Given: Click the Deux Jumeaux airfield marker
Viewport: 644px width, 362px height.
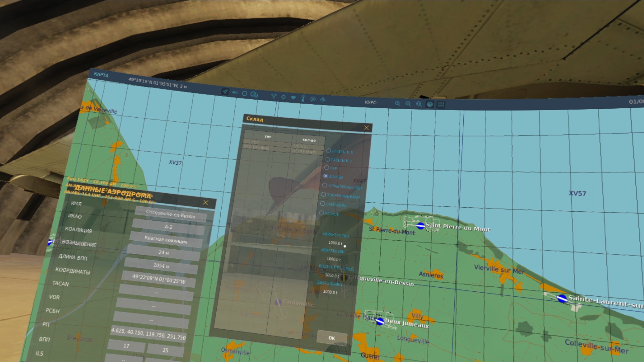Looking at the screenshot, I should [x=380, y=321].
